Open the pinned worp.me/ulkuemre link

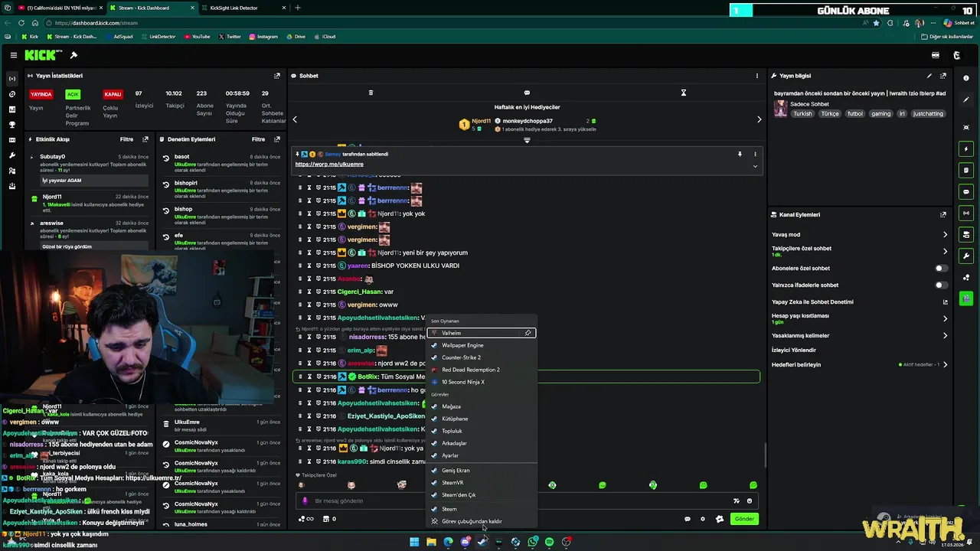click(329, 164)
